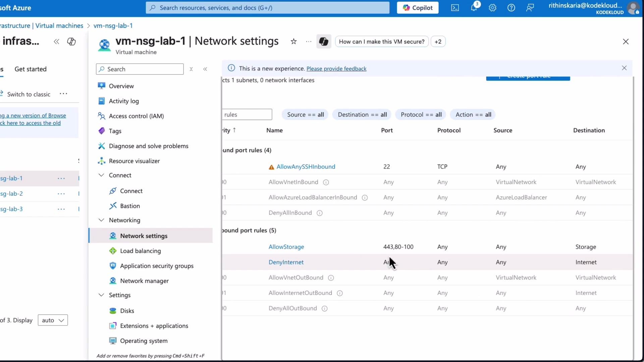The width and height of the screenshot is (644, 362).
Task: Collapse the Networking section
Action: click(x=101, y=220)
